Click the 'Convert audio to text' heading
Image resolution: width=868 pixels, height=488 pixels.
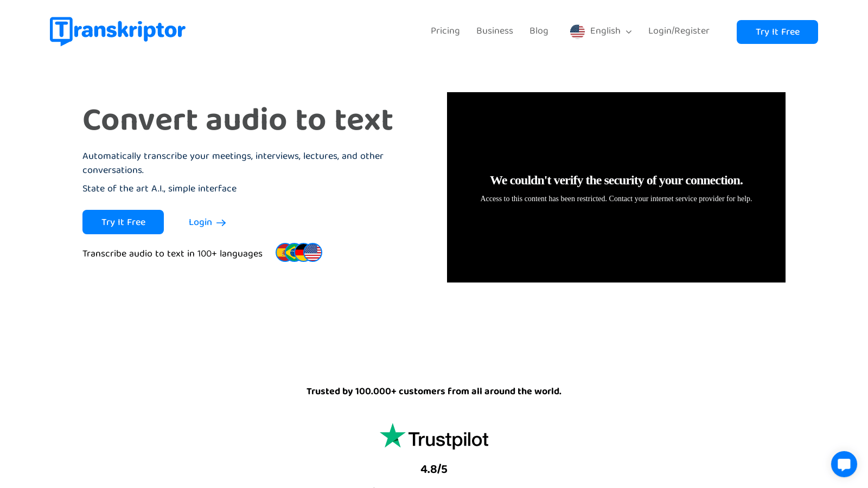point(238,120)
